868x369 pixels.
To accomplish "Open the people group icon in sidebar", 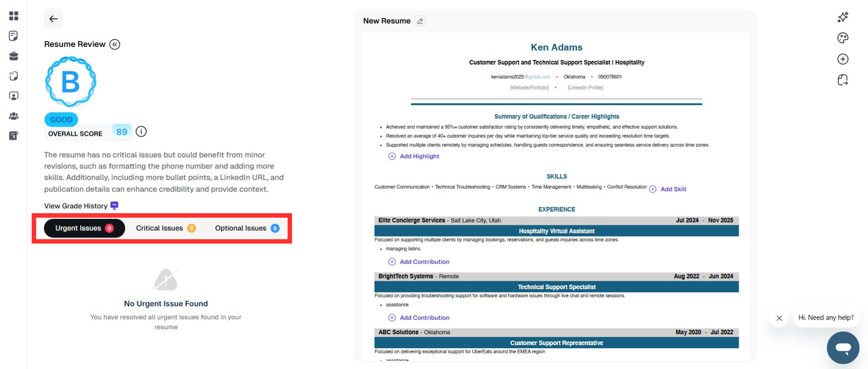I will (14, 116).
